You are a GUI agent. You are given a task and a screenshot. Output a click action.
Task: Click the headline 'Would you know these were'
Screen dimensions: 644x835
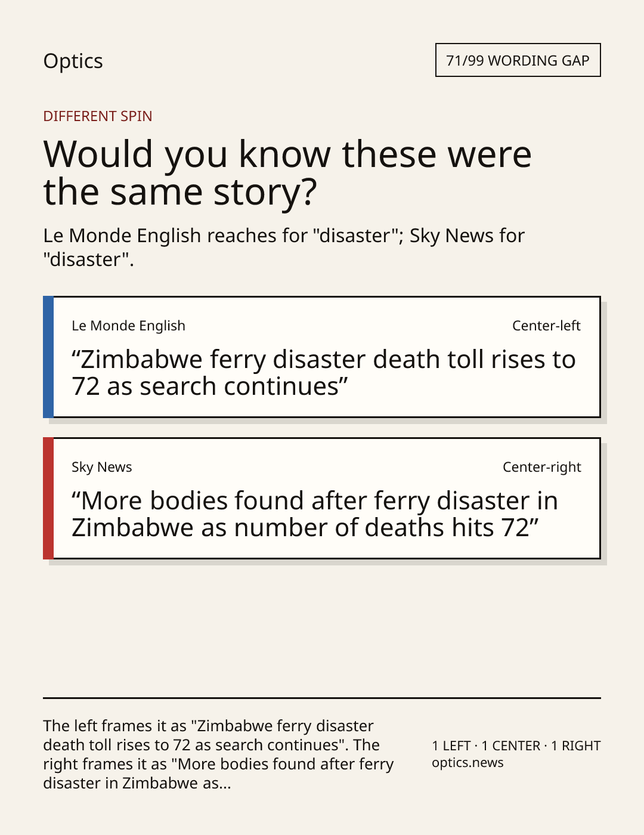pos(287,154)
